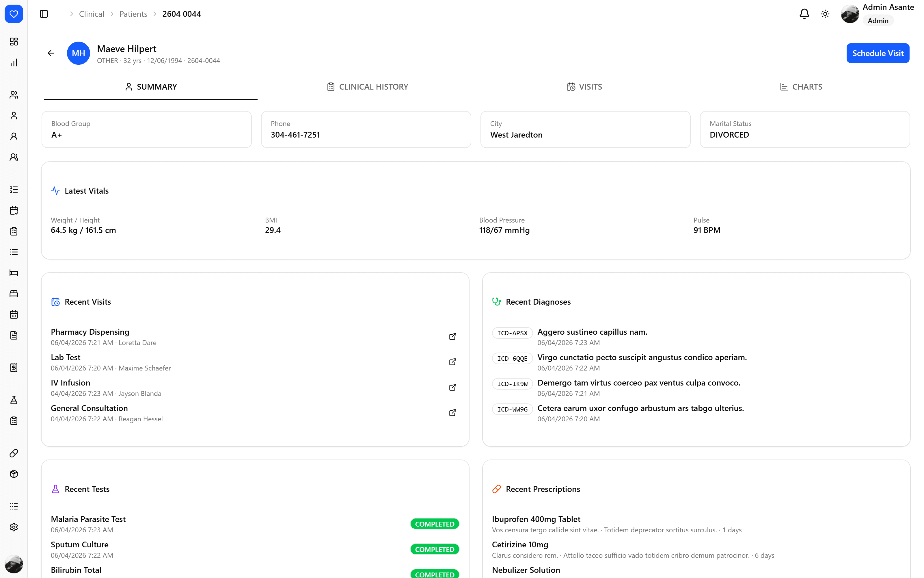Open the bed icon in sidebar
924x578 pixels.
pos(14,273)
